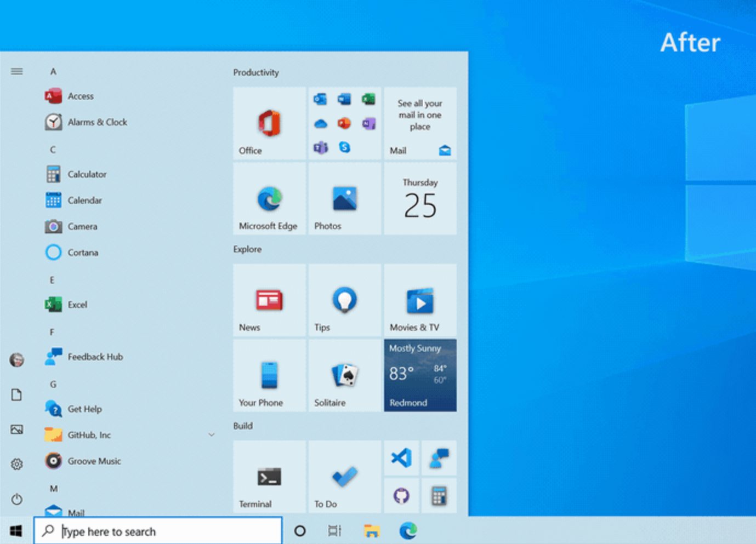Open Excel icon in the Office apps folder tile
This screenshot has width=756, height=544.
(x=368, y=99)
